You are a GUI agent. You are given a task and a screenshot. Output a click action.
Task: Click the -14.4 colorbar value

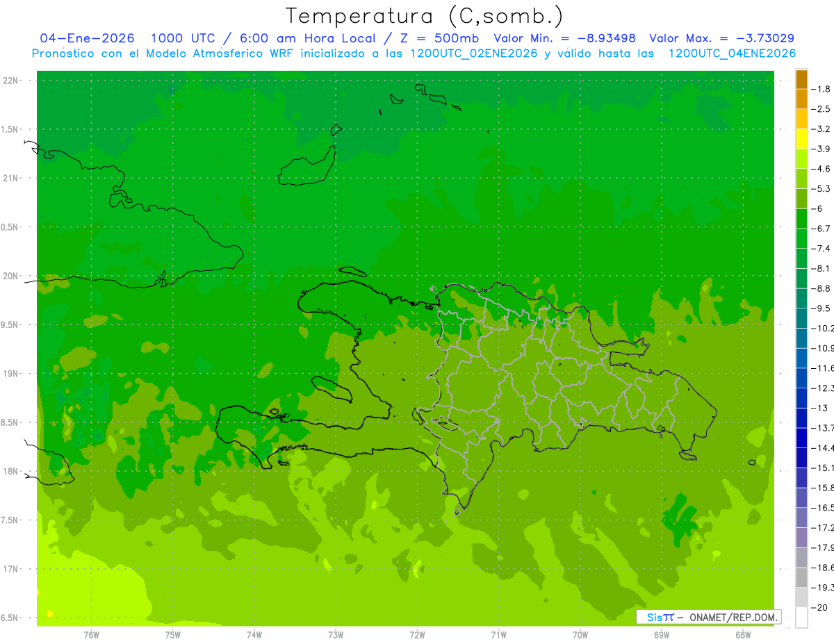tap(823, 447)
